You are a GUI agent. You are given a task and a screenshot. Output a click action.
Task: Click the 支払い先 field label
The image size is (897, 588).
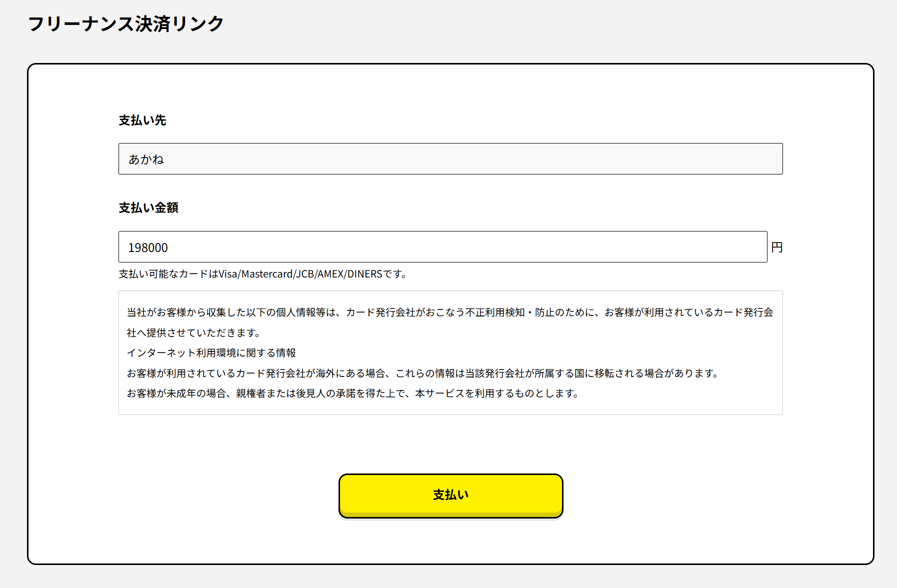click(x=142, y=120)
